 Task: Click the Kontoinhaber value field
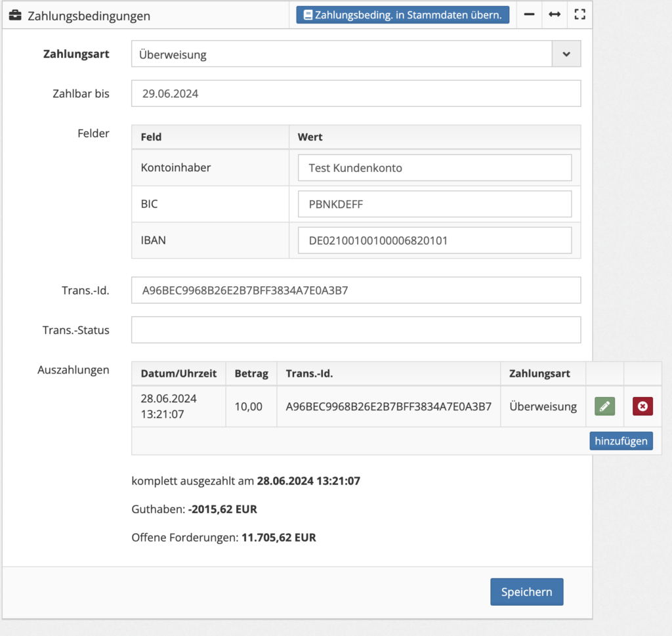[434, 167]
